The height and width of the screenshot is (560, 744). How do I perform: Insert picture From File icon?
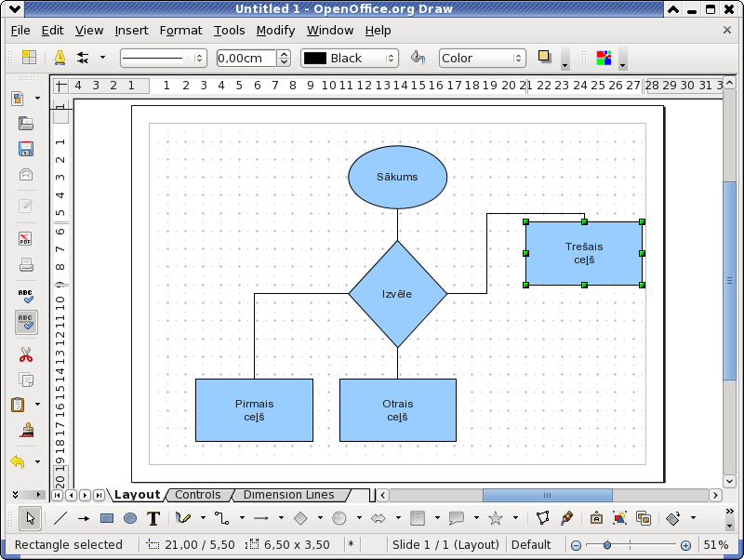tap(619, 518)
